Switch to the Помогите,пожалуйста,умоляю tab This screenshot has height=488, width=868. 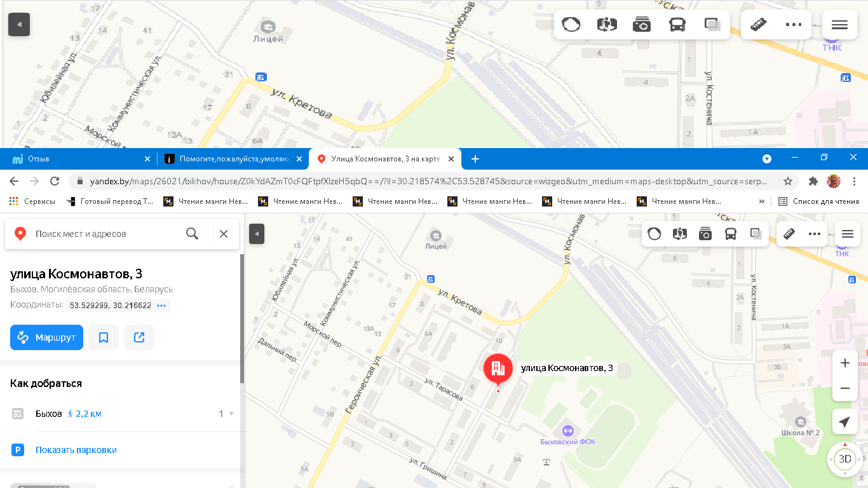[232, 159]
